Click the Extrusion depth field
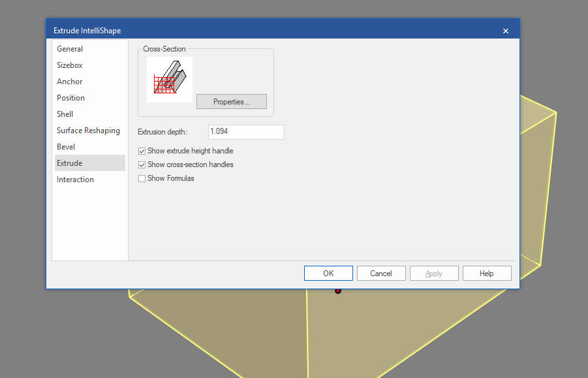 tap(246, 132)
